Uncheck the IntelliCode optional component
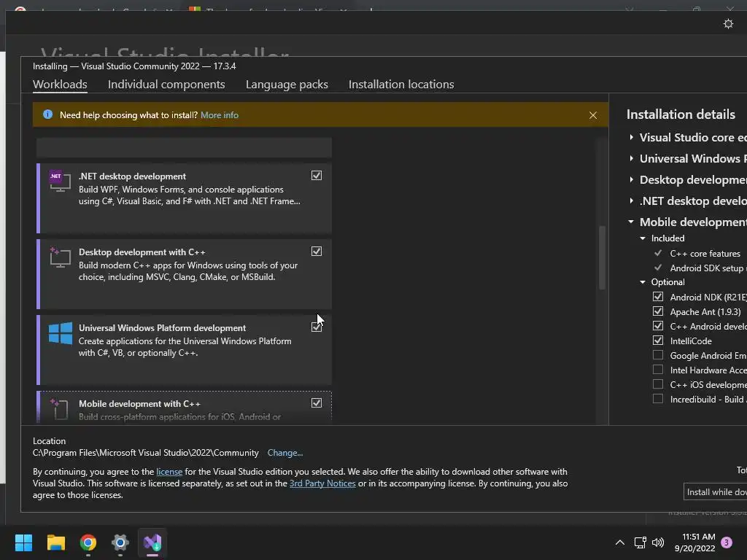Image resolution: width=747 pixels, height=560 pixels. click(658, 341)
